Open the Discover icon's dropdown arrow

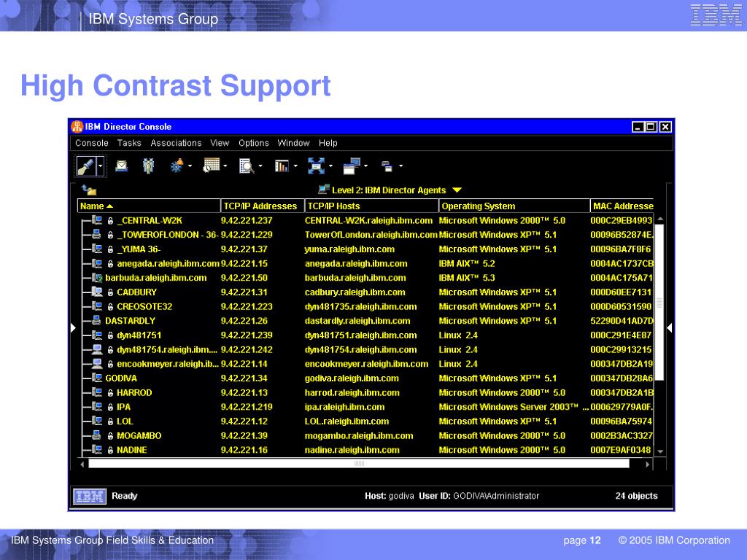tap(100, 166)
